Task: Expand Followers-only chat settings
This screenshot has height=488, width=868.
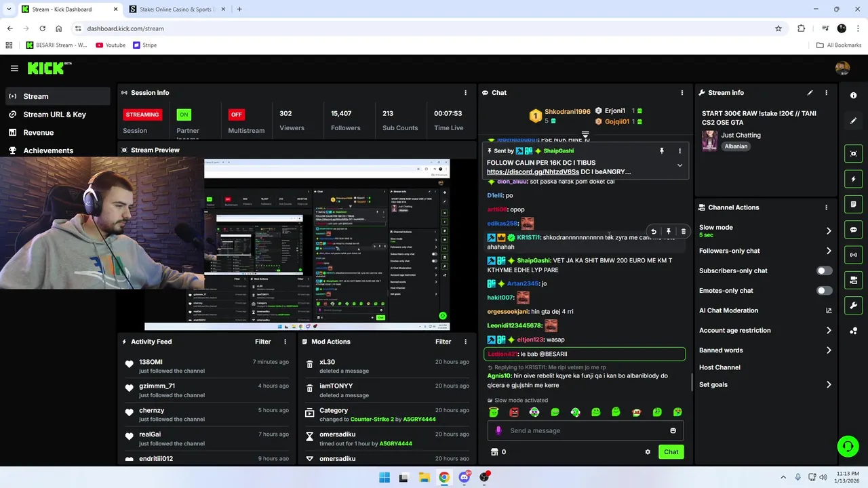Action: [829, 251]
